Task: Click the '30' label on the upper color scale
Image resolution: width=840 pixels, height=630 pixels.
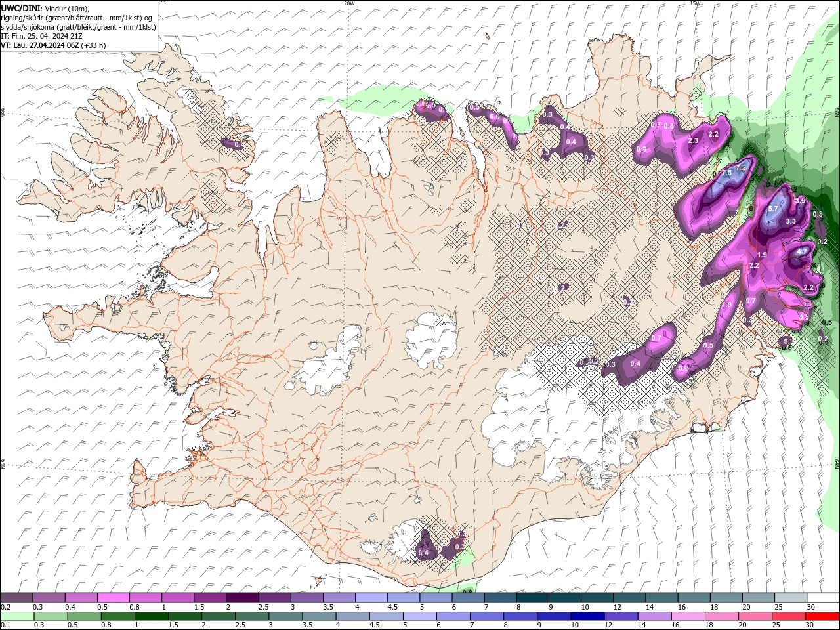Action: click(x=811, y=607)
